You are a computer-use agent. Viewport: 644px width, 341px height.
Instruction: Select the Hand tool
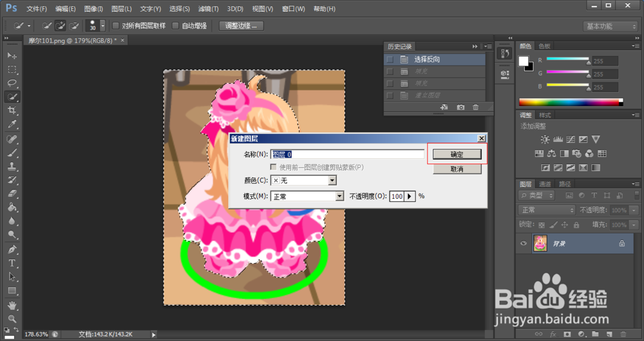tap(12, 306)
